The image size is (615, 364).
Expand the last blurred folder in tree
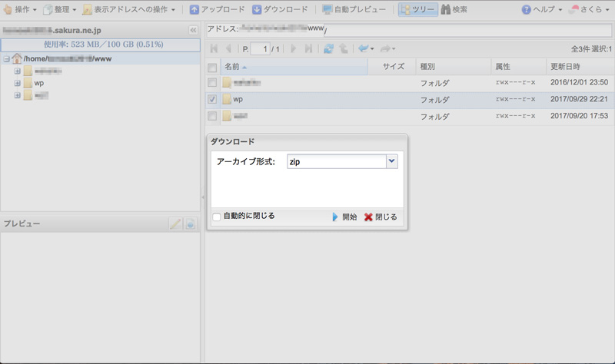[x=17, y=95]
